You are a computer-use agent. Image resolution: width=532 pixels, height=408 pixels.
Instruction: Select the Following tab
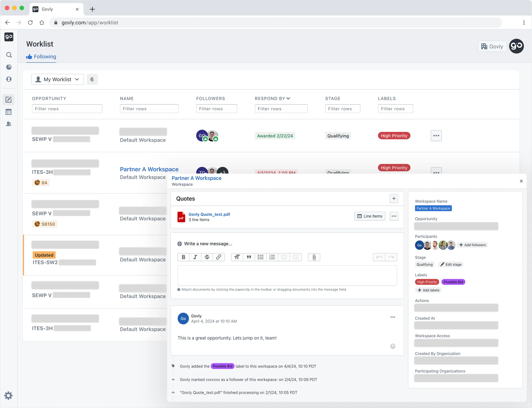pyautogui.click(x=41, y=57)
